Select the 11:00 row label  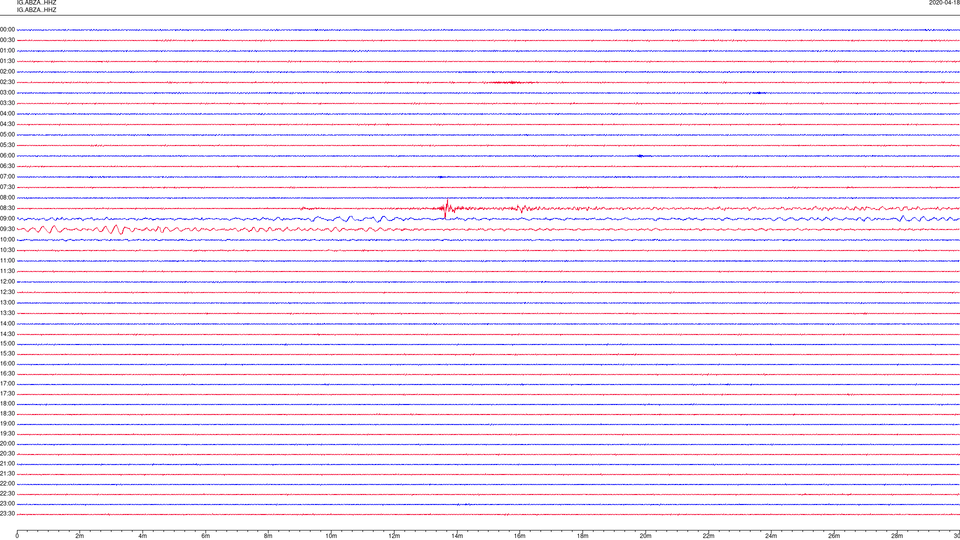[7, 261]
